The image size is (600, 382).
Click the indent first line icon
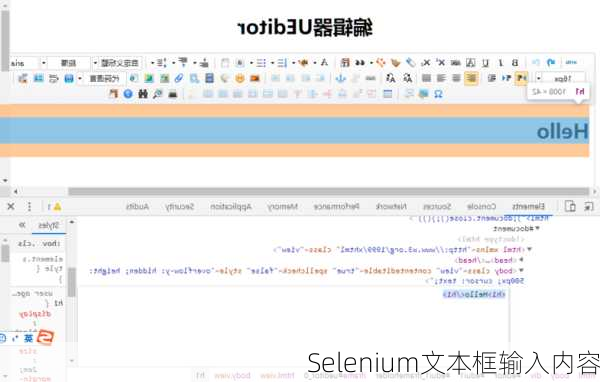(x=492, y=78)
